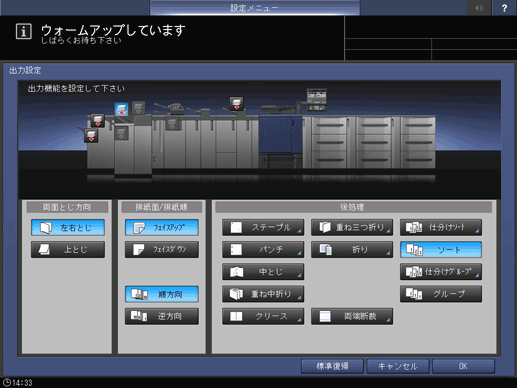Screen dimensions: 517x388
Task: Select highlighted blue output tray icon on finisher
Action: point(121,109)
